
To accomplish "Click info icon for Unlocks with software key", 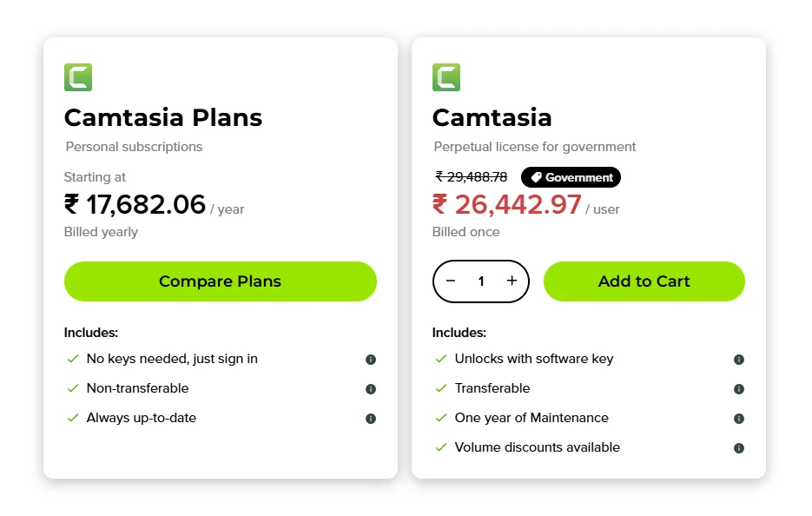I will coord(738,360).
